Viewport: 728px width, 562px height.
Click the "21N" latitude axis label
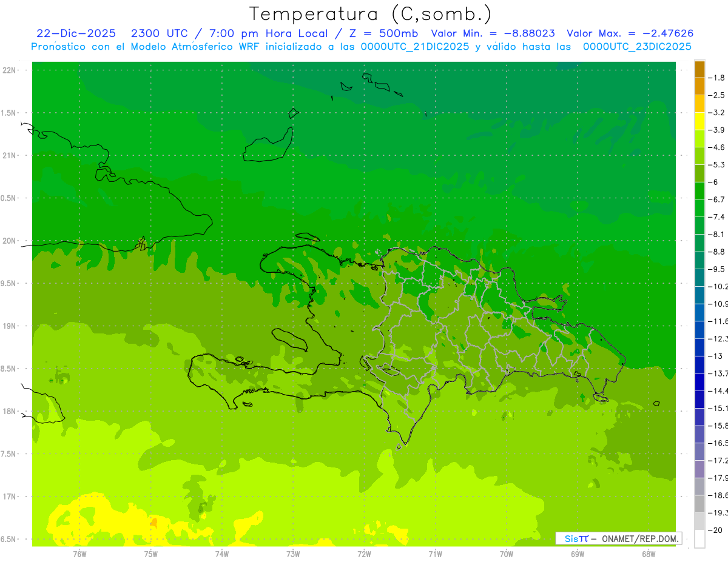9,155
